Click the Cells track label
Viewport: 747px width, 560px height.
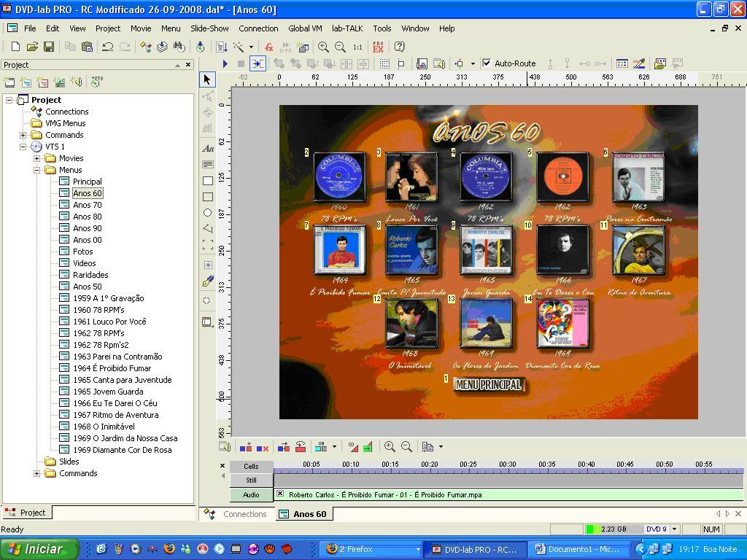(x=251, y=467)
